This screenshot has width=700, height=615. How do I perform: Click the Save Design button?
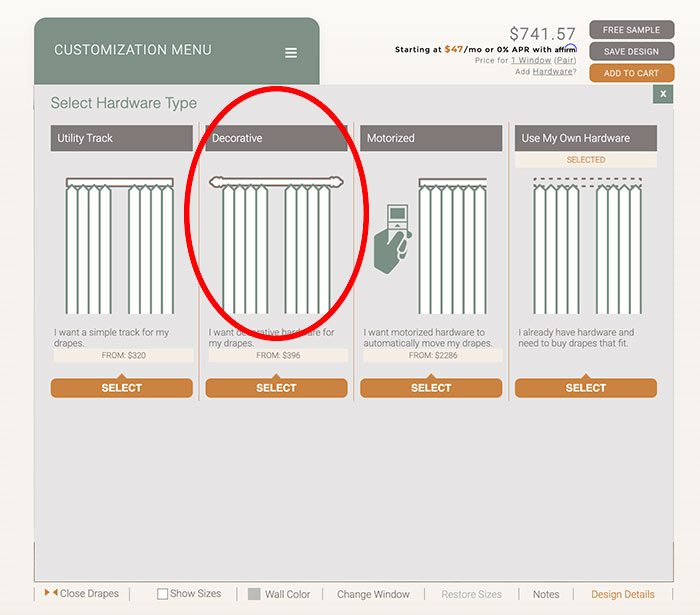tap(631, 51)
